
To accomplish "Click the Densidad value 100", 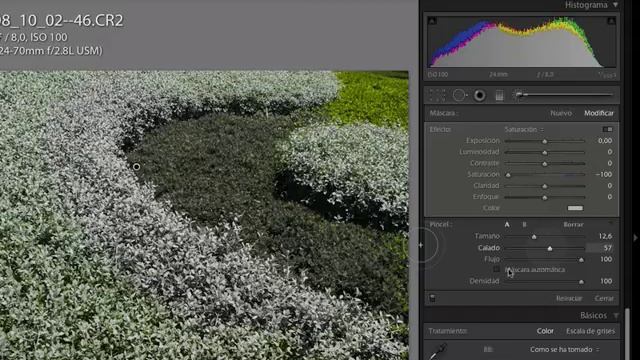I will tap(606, 281).
